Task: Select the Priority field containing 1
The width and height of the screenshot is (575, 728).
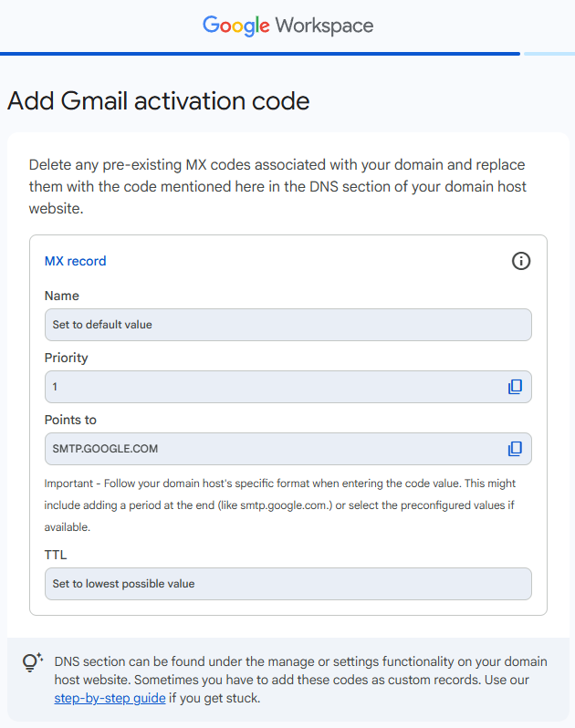Action: point(288,387)
